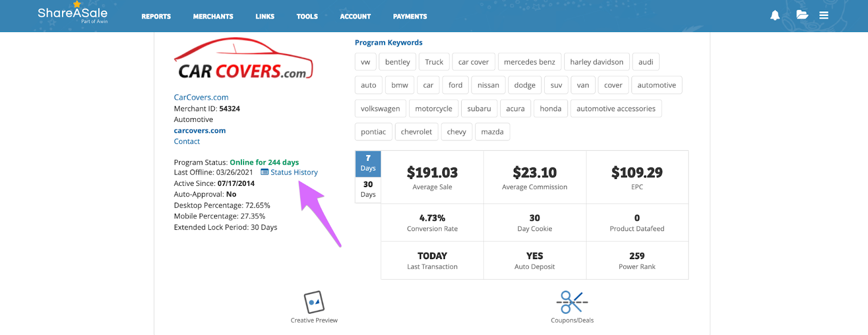
Task: Select the 'auto' keyword tag
Action: [368, 85]
